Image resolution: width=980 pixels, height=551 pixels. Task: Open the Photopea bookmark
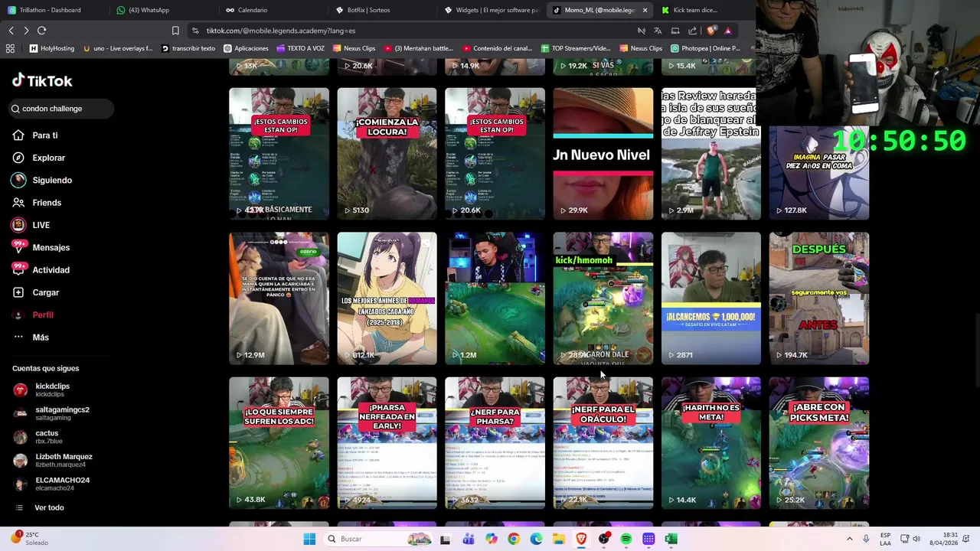pyautogui.click(x=705, y=48)
